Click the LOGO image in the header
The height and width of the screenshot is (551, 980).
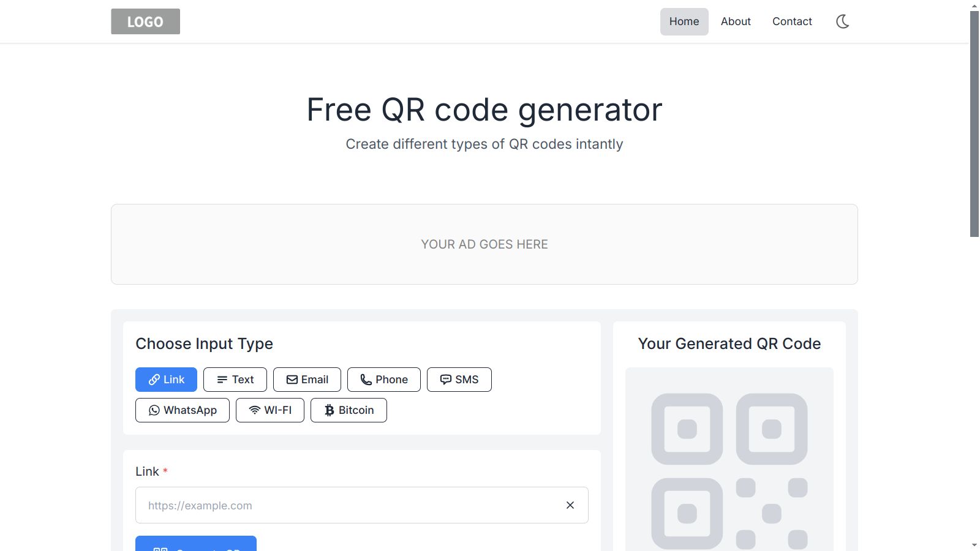pos(145,21)
